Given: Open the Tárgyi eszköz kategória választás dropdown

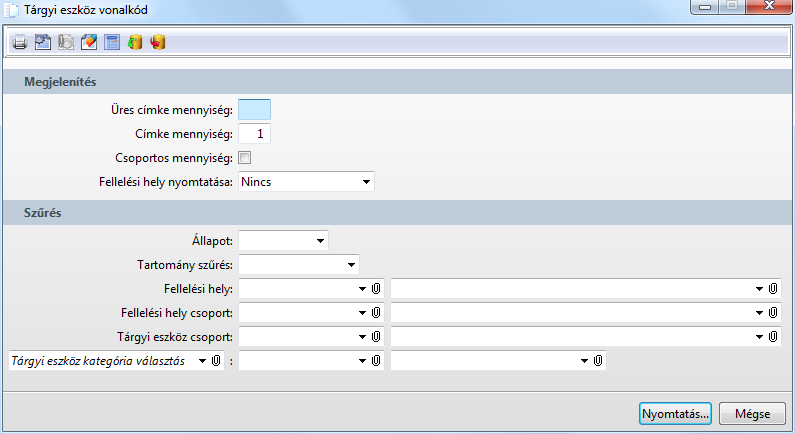Looking at the screenshot, I should click(202, 361).
